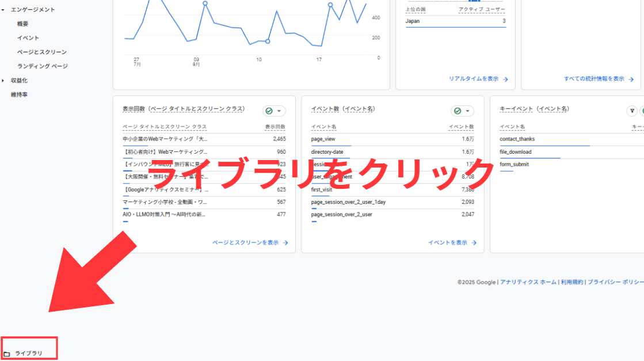The image size is (644, 361).
Task: Click arrow icon beside すべての統計情報を表示
Action: (x=631, y=79)
